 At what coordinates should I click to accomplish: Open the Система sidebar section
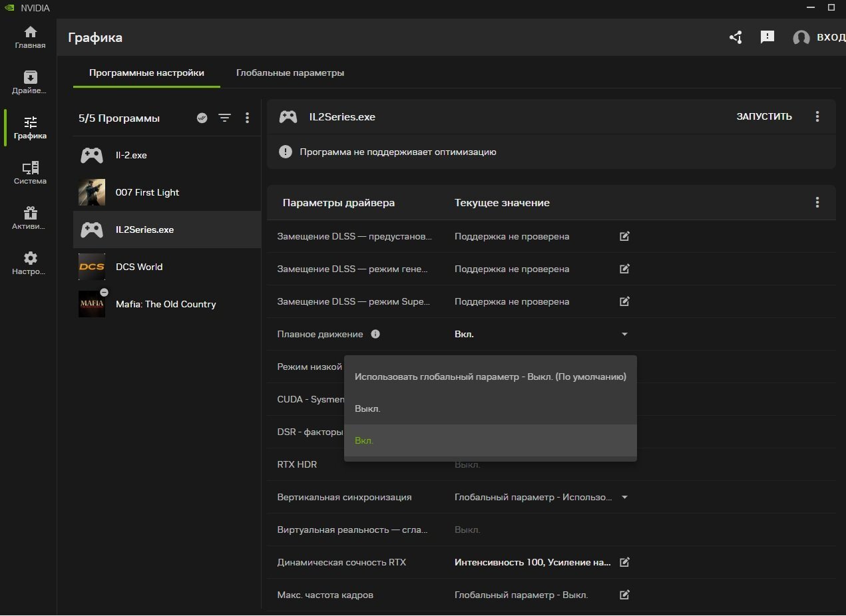30,173
